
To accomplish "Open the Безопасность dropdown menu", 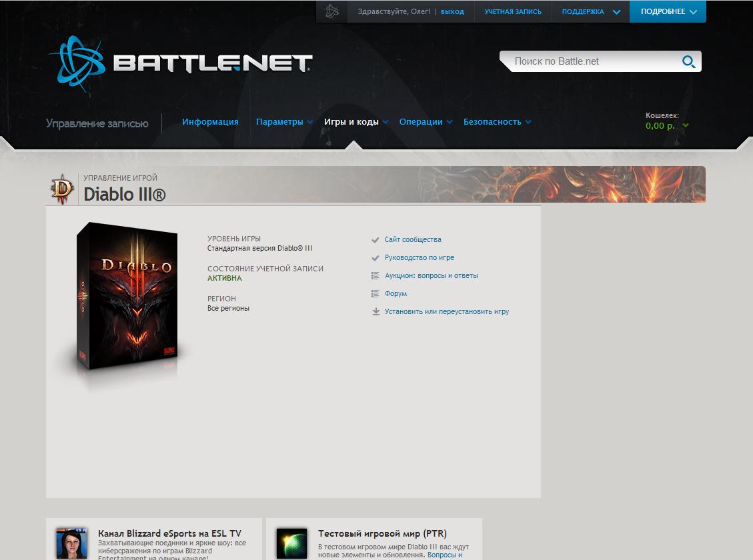I will click(497, 122).
